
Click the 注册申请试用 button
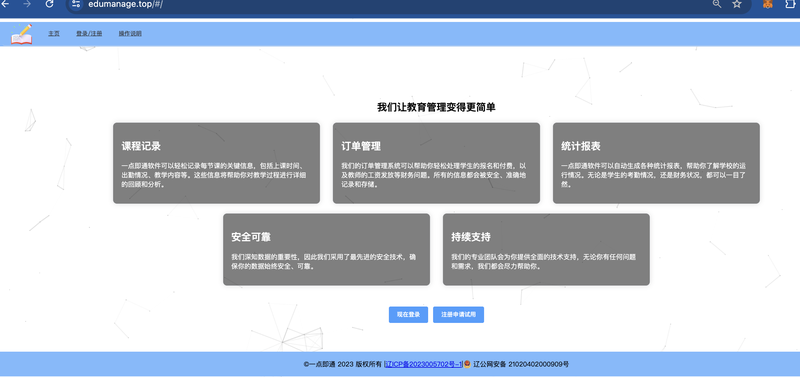click(458, 315)
